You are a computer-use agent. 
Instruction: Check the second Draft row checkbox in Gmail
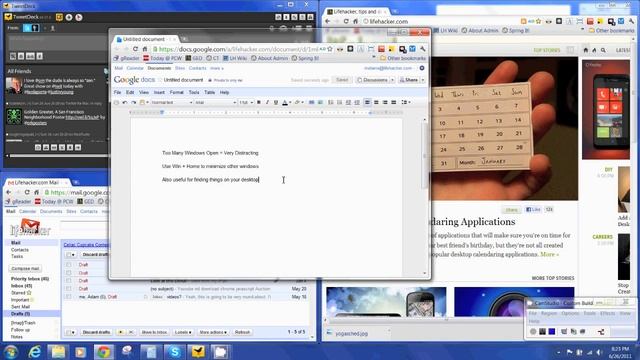coord(69,273)
